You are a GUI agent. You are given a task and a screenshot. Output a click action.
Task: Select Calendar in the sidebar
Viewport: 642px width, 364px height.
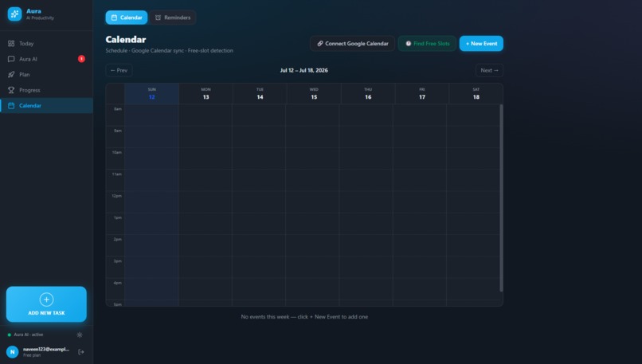[x=46, y=106]
